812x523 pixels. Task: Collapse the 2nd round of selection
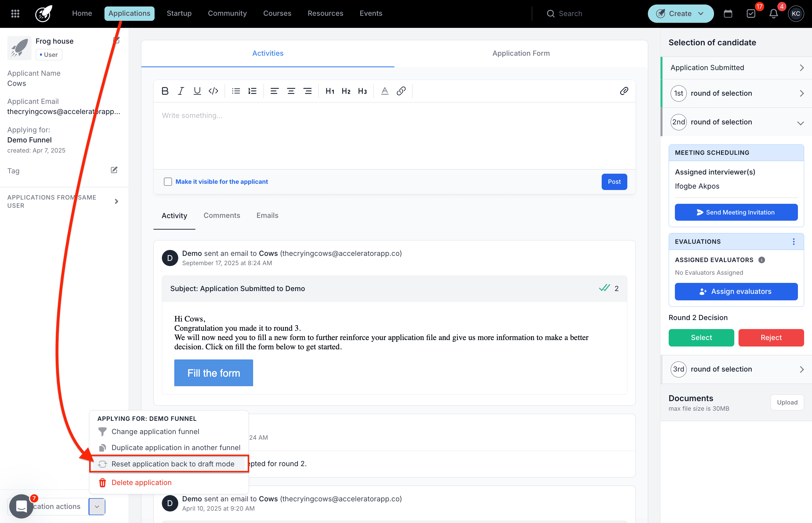(x=800, y=123)
